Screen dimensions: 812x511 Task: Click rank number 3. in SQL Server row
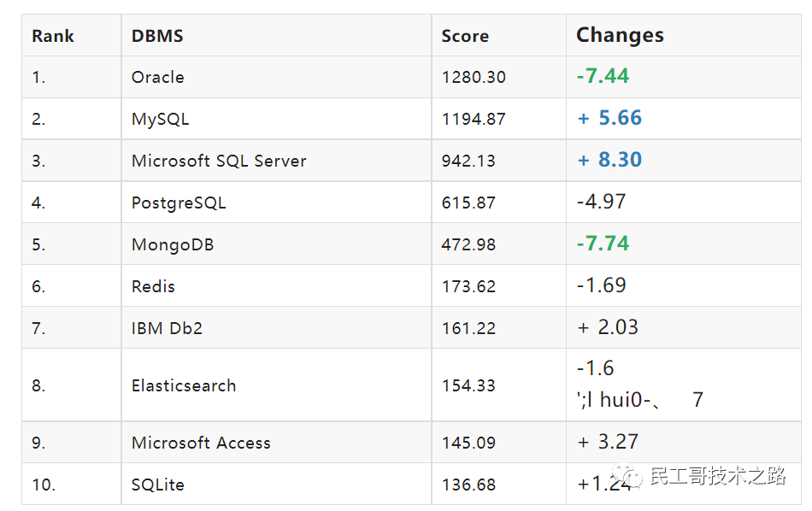pyautogui.click(x=38, y=161)
